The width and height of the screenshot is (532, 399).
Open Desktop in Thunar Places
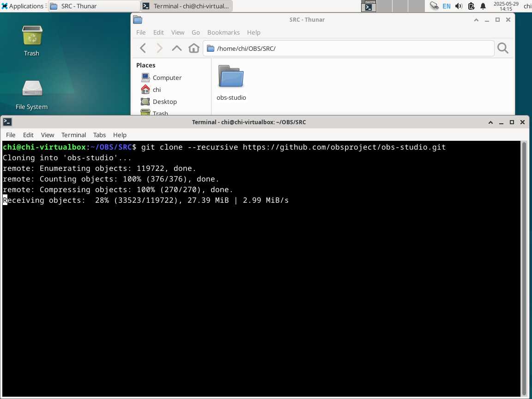click(159, 102)
